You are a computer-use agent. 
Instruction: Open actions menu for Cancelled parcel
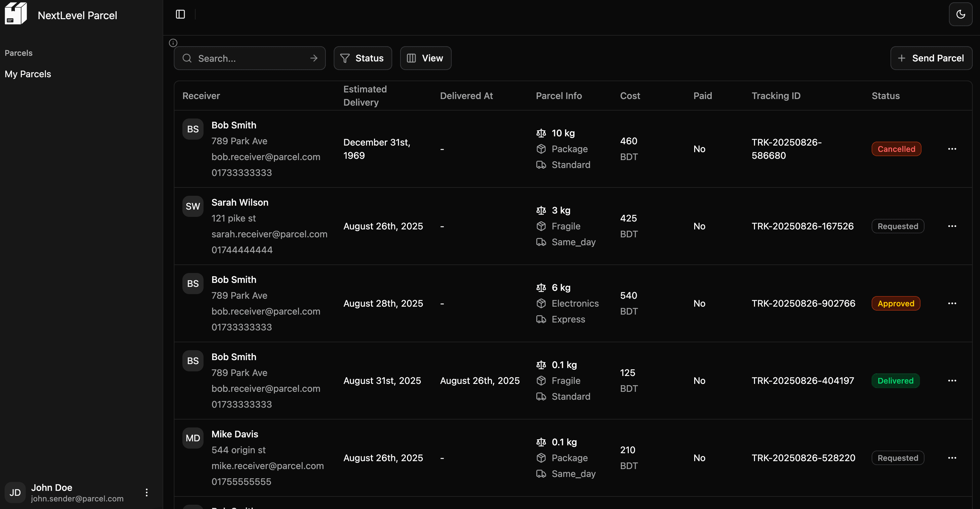click(x=952, y=149)
